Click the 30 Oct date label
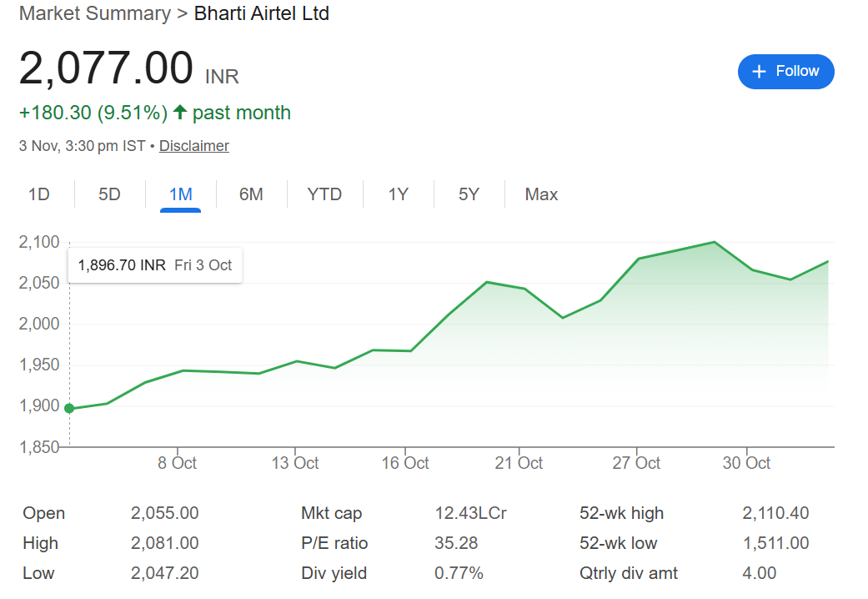The width and height of the screenshot is (868, 599). coord(746,463)
